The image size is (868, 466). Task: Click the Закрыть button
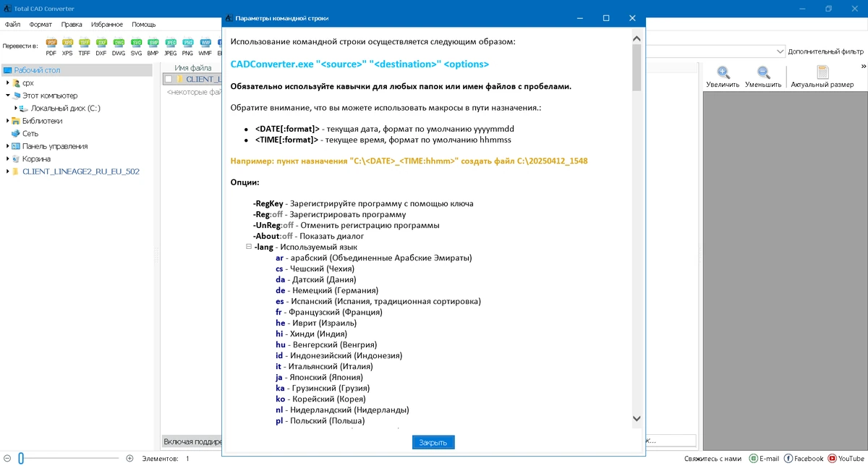click(x=433, y=442)
